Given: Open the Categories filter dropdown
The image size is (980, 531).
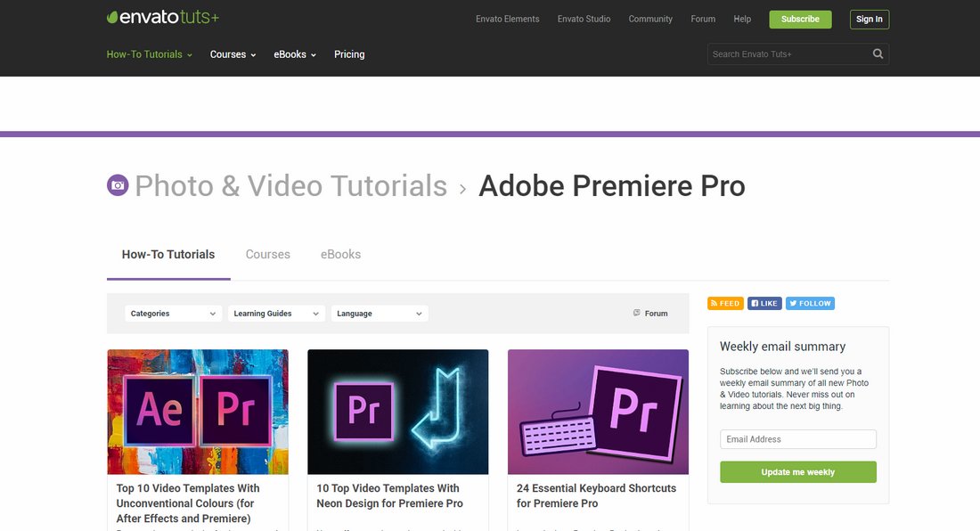Looking at the screenshot, I should coord(173,313).
